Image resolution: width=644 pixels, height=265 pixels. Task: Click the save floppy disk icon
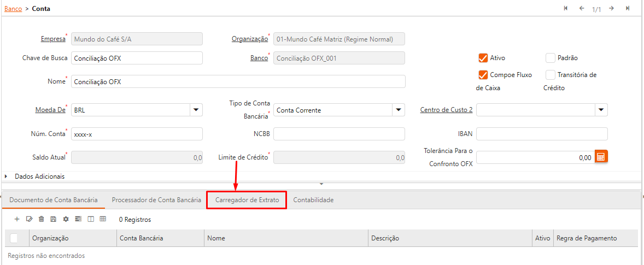click(x=53, y=219)
